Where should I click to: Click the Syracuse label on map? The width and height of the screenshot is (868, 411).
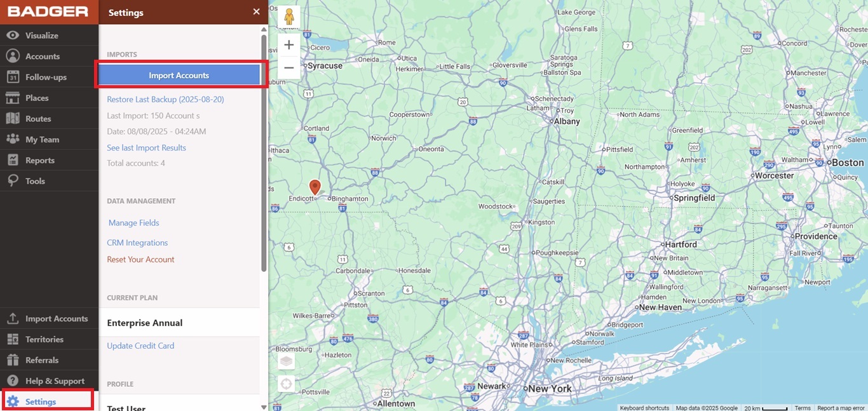click(325, 66)
